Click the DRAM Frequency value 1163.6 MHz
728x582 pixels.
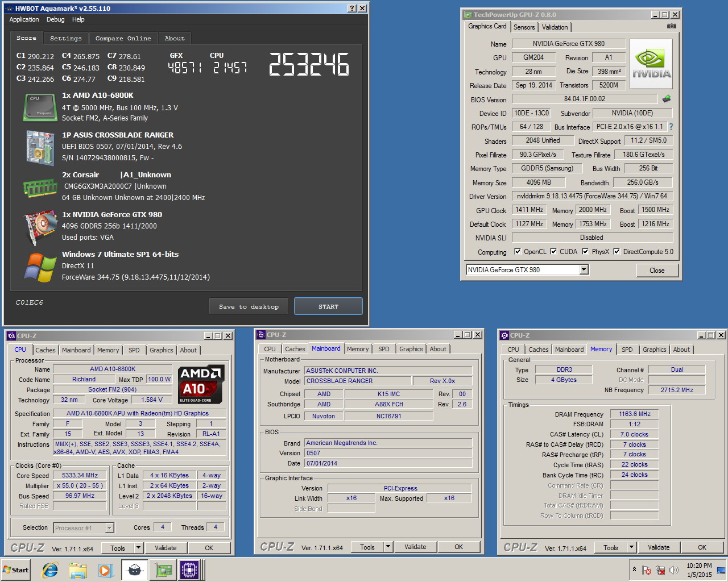click(x=635, y=414)
